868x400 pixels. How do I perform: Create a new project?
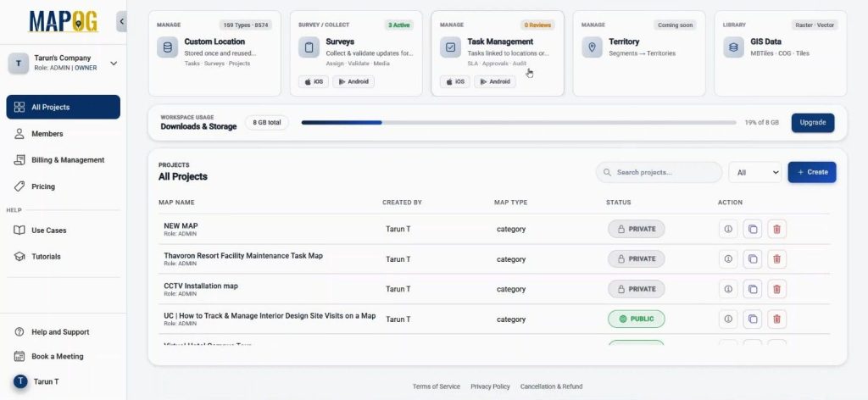point(812,172)
